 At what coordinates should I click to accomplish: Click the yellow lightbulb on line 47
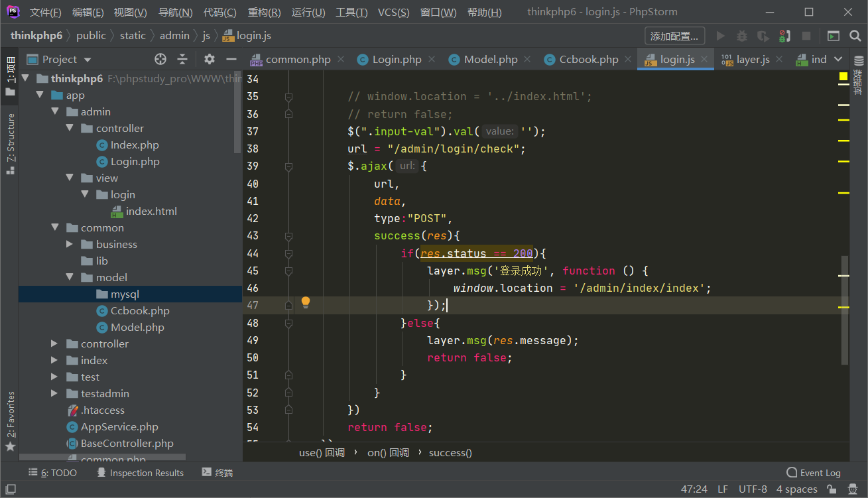coord(306,302)
